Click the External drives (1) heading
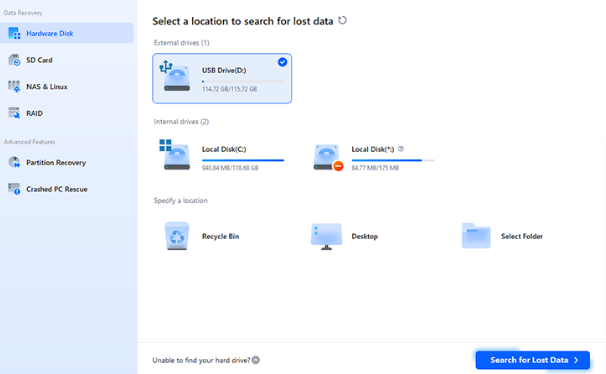 (181, 42)
